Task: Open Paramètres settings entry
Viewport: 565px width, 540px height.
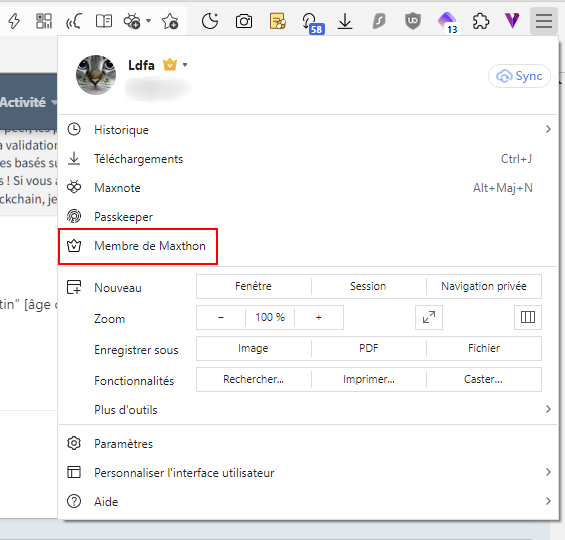Action: (308, 443)
